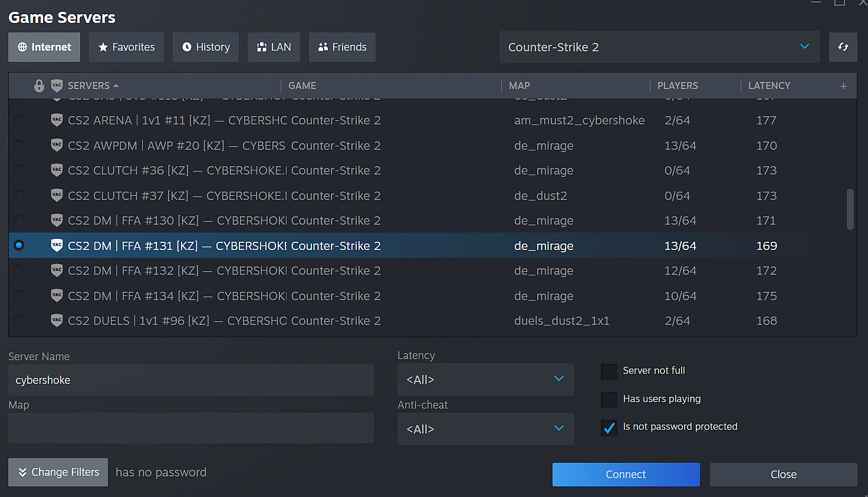Expand the Latency filter dropdown

[485, 380]
